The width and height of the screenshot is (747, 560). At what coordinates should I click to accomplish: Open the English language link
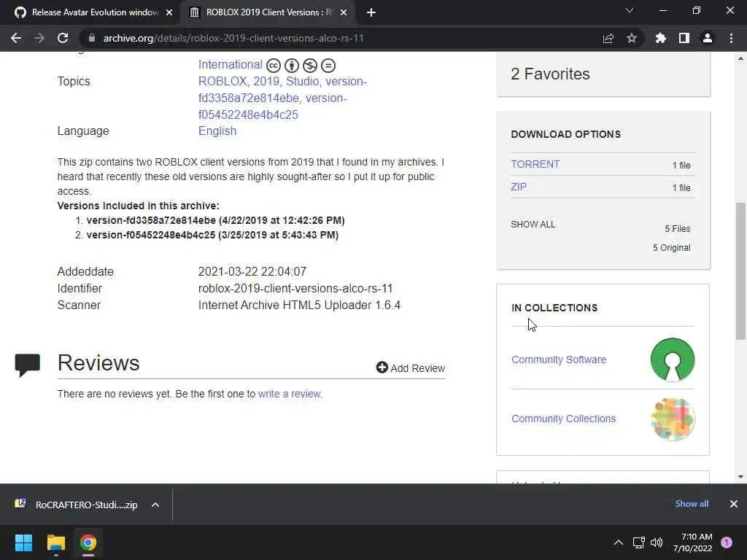tap(217, 131)
